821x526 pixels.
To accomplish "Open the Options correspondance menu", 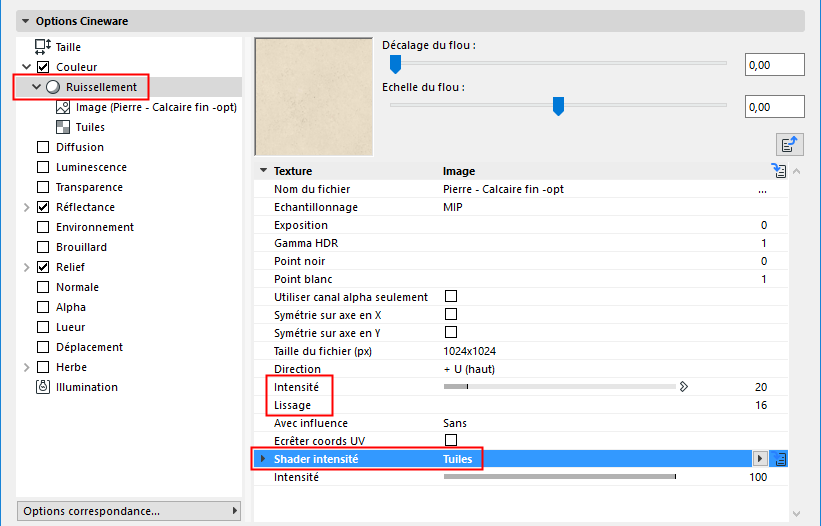I will coord(129,511).
